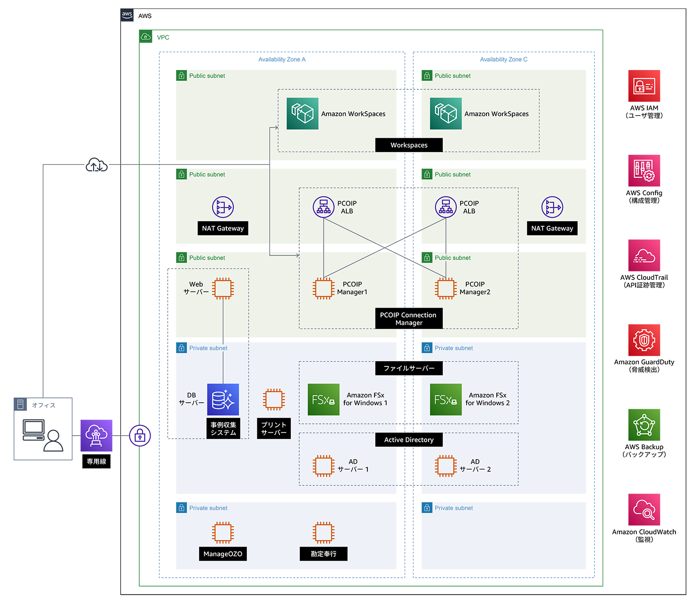The width and height of the screenshot is (700, 604).
Task: Click the Amazon CloudWatch icon
Action: [644, 509]
